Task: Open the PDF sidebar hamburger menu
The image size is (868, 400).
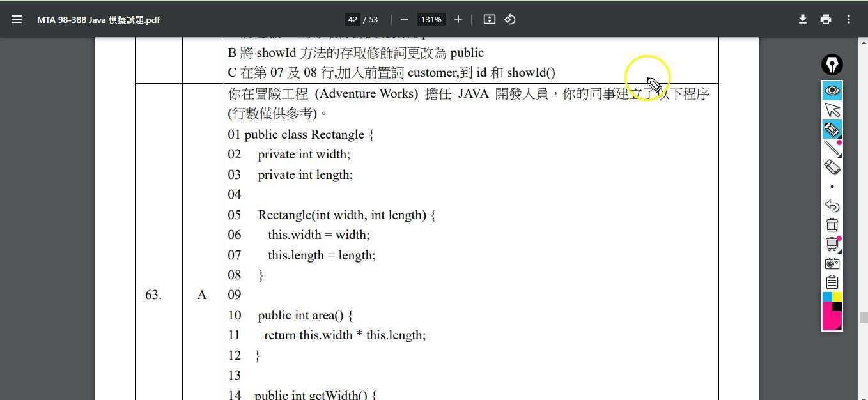Action: point(17,20)
